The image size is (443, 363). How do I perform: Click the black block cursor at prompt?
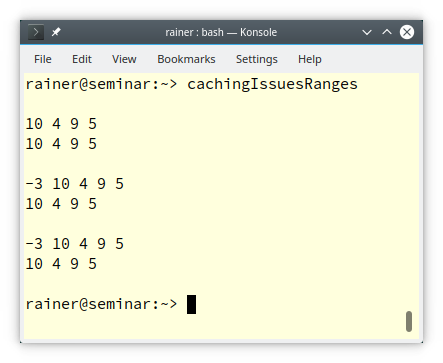[191, 304]
